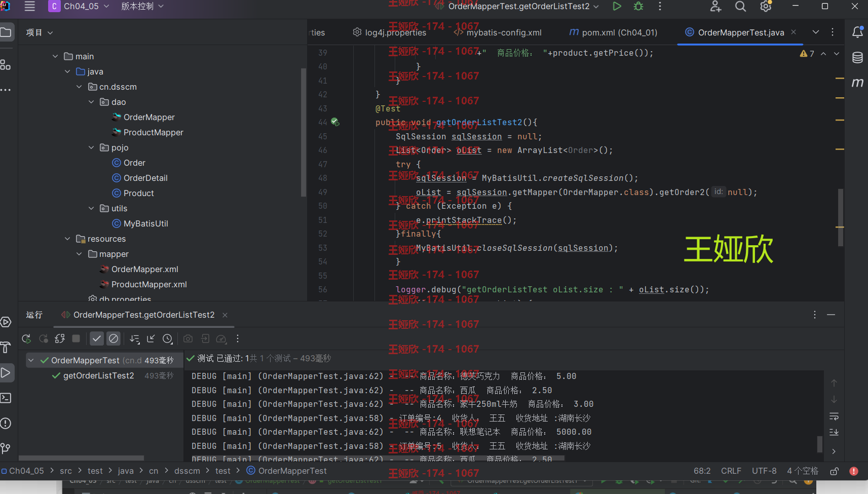The image size is (868, 494).
Task: Open 版本控制 version control dropdown
Action: [142, 6]
